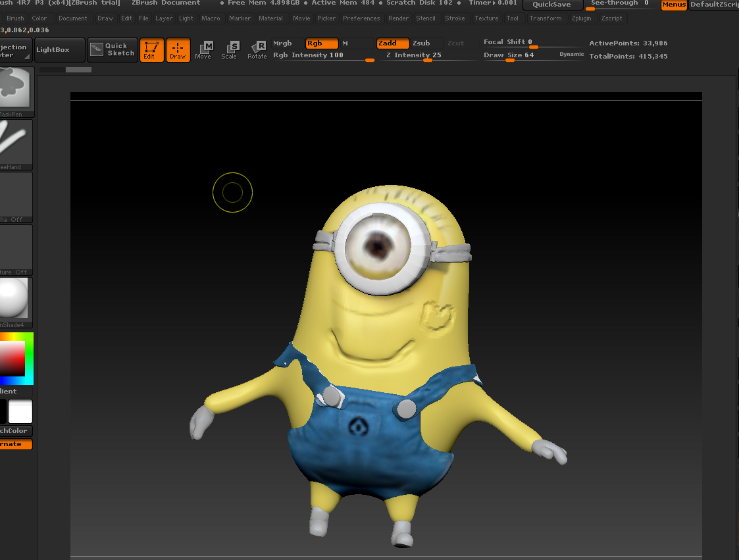Click the DefaultZScript button
Viewport: 739px width, 560px height.
coord(714,5)
